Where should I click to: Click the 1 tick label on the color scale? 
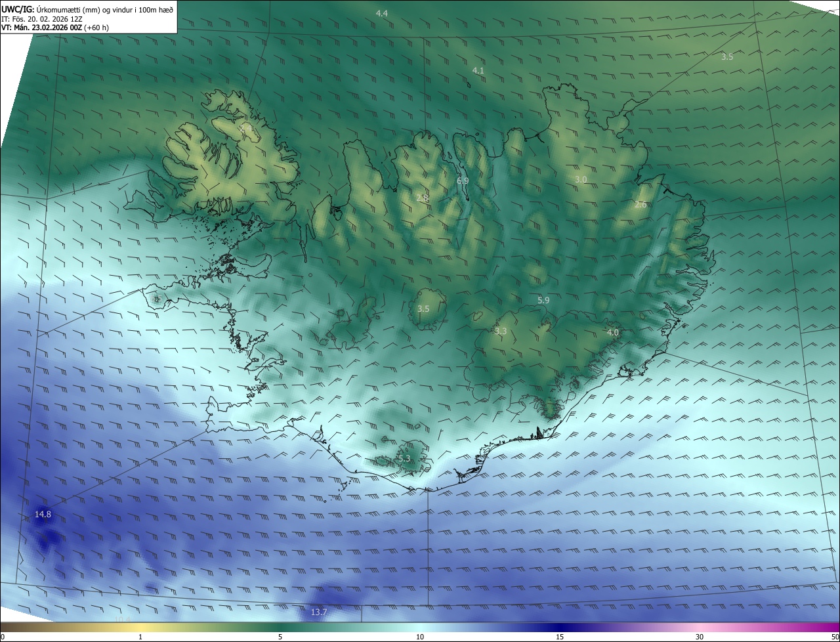[x=140, y=637]
